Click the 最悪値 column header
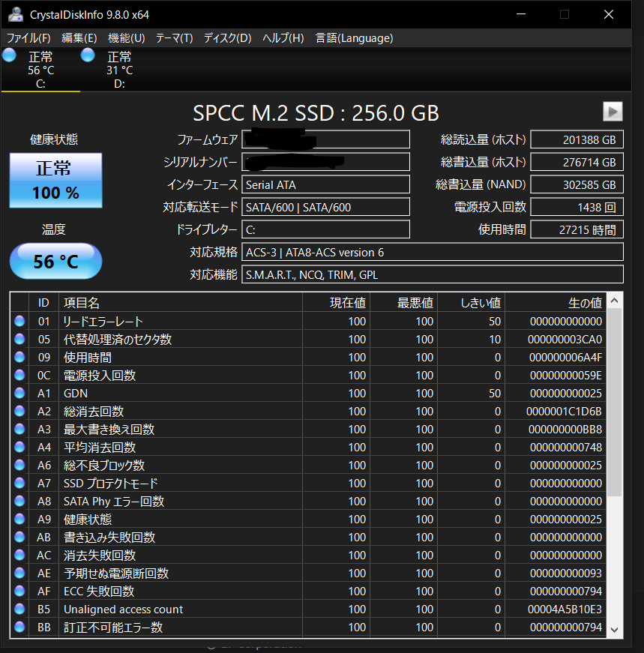The width and height of the screenshot is (644, 653). [x=403, y=303]
